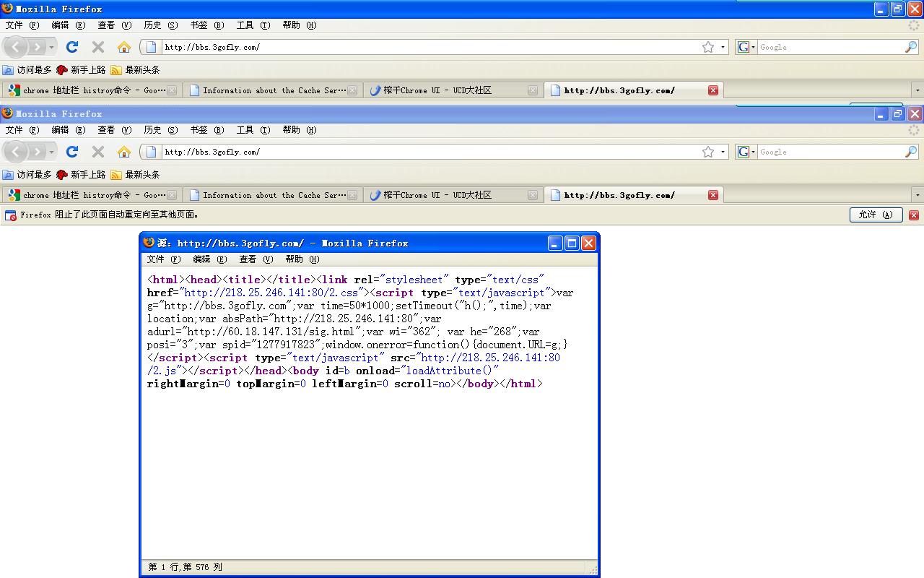This screenshot has height=578, width=924.
Task: Close 'chrome 地址栏' tab in second window
Action: tap(172, 195)
